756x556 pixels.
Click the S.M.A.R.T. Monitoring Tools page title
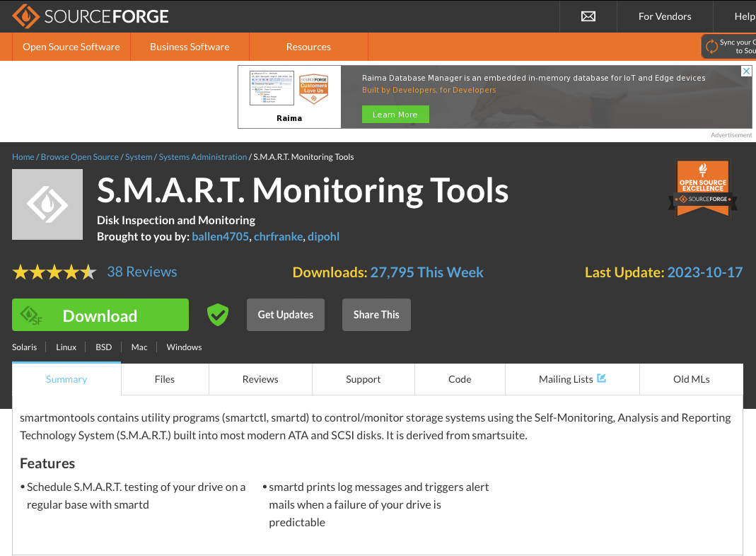tap(303, 190)
